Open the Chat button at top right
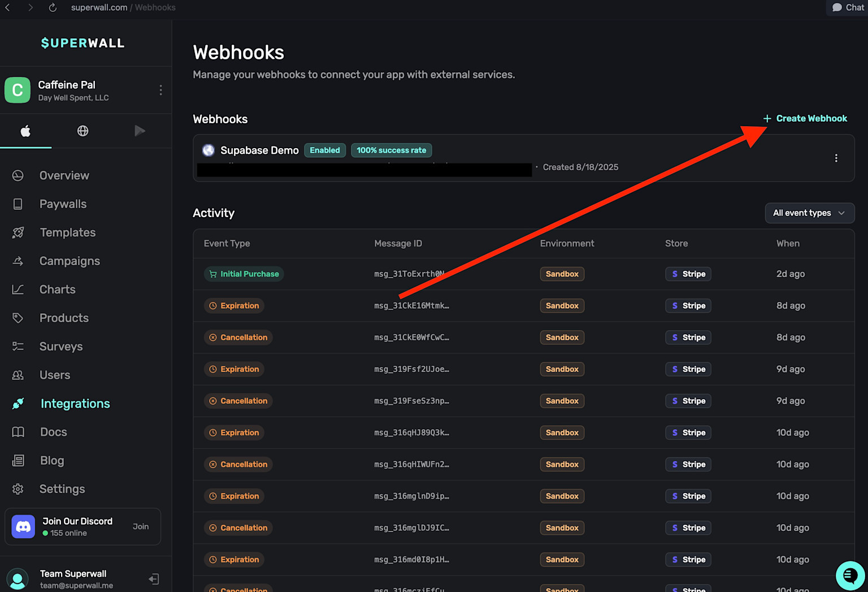 [848, 7]
